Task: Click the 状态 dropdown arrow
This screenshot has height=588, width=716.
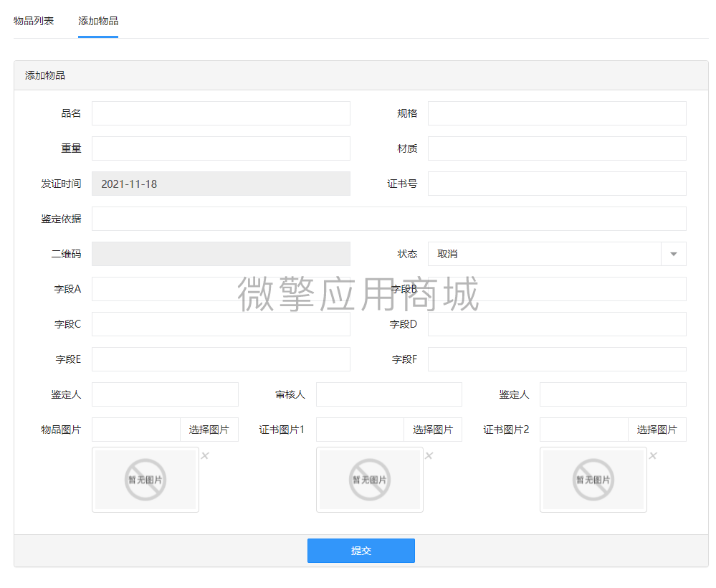Action: pyautogui.click(x=674, y=254)
